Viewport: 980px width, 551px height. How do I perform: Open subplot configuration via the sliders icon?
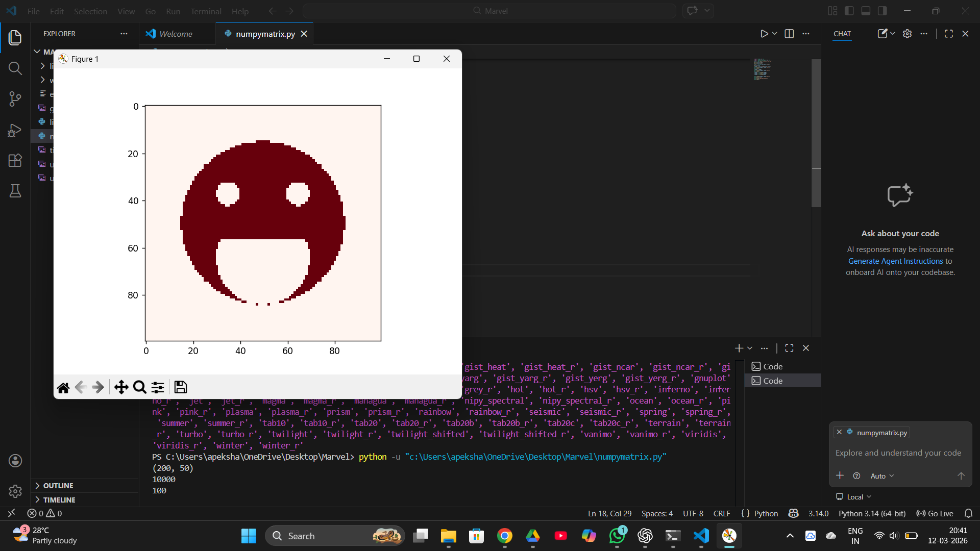coord(157,387)
